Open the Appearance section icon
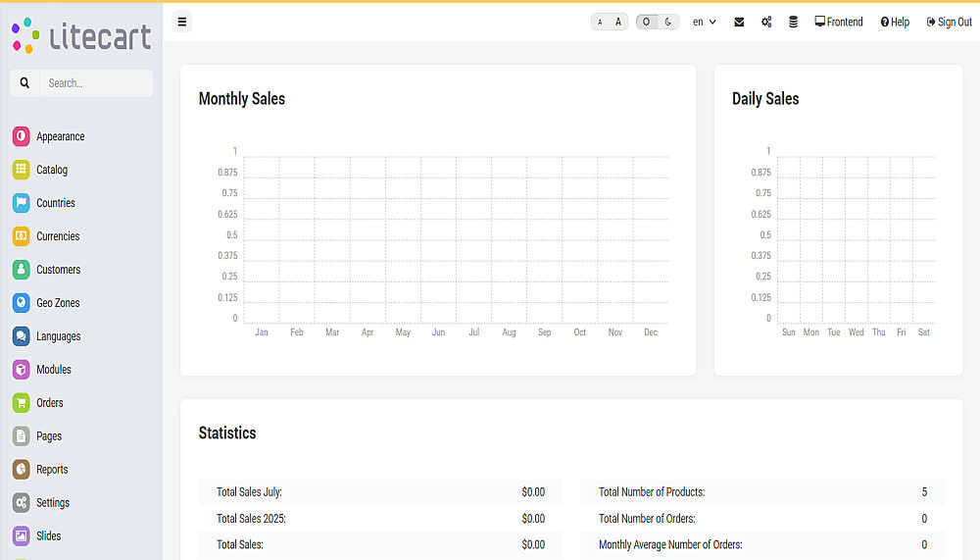Image resolution: width=980 pixels, height=560 pixels. (21, 136)
